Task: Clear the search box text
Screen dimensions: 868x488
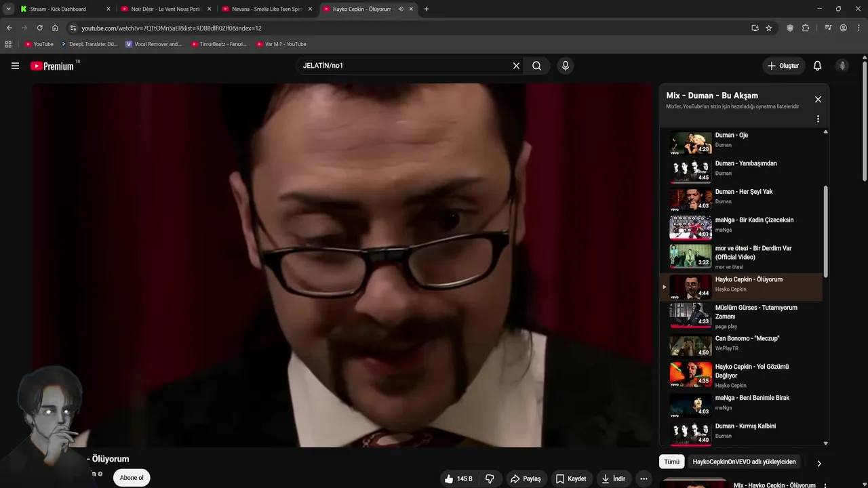Action: point(516,66)
